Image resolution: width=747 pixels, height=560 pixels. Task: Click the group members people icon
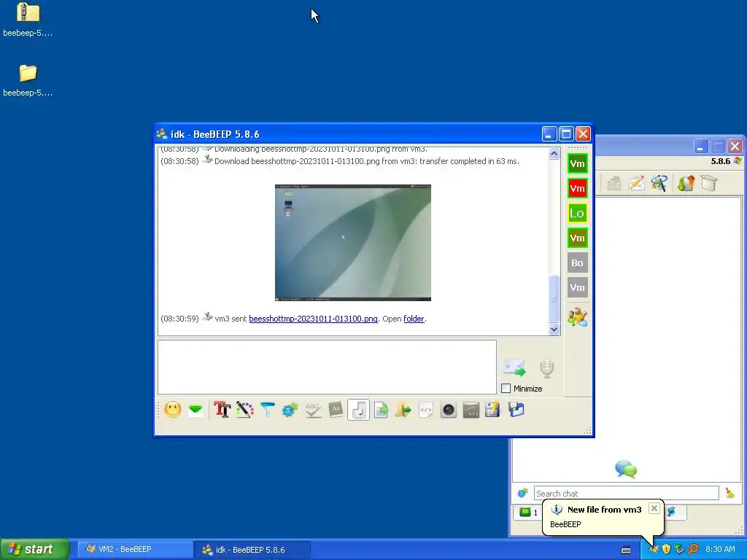(x=578, y=317)
